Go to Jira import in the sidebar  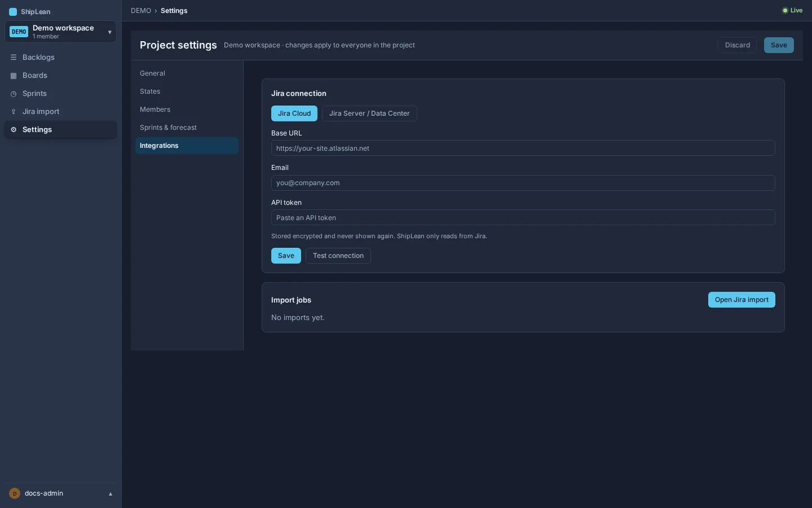60,112
